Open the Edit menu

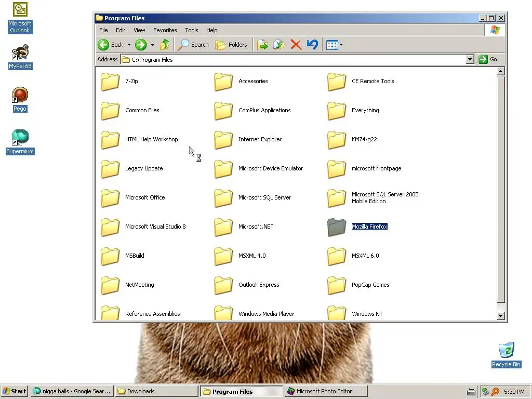pyautogui.click(x=121, y=30)
